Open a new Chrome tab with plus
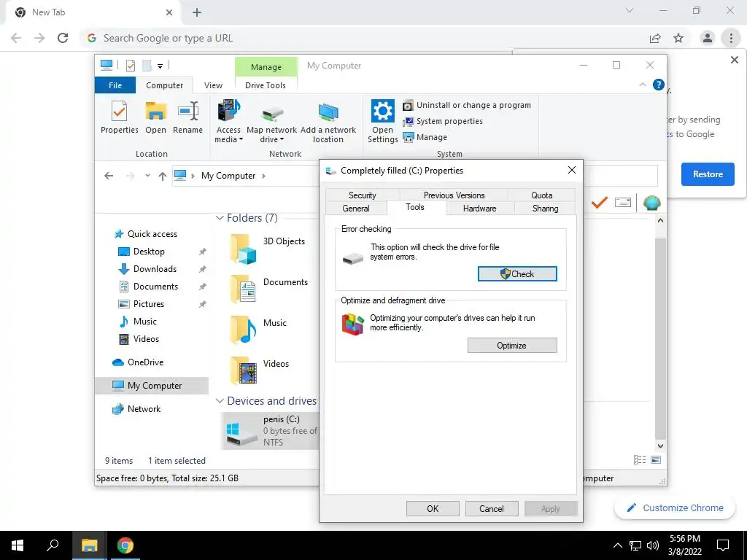The height and width of the screenshot is (560, 747). 197,12
